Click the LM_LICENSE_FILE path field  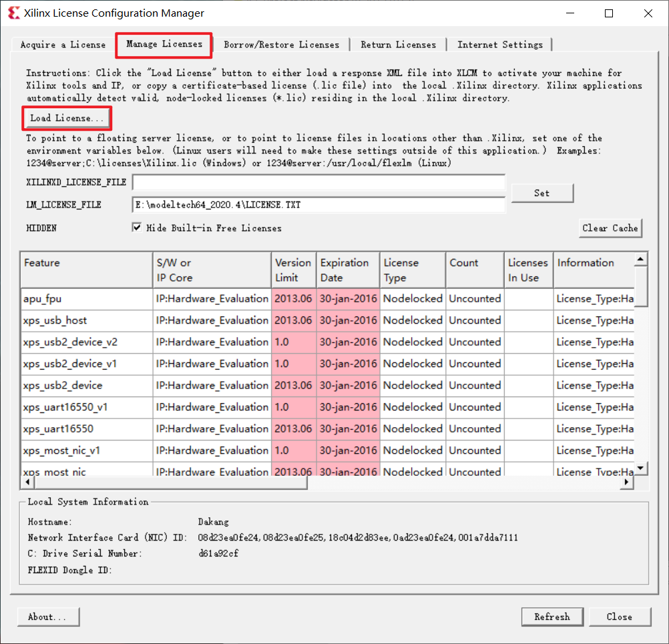(318, 205)
